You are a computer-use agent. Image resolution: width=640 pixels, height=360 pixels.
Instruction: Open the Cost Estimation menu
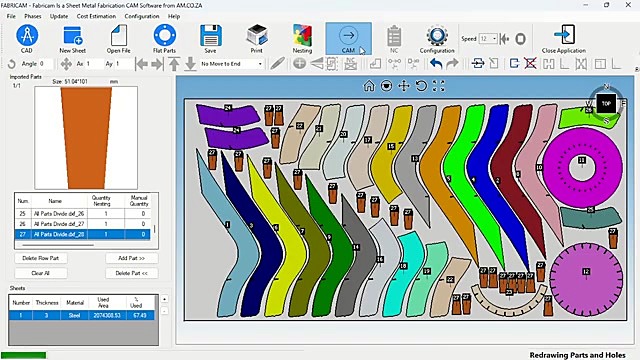(x=96, y=16)
